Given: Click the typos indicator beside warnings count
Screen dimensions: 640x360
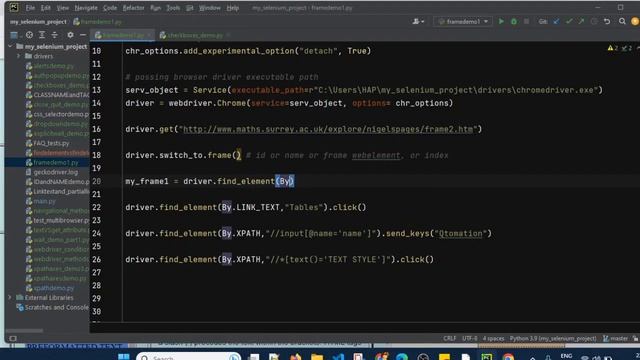Looking at the screenshot, I should point(627,48).
